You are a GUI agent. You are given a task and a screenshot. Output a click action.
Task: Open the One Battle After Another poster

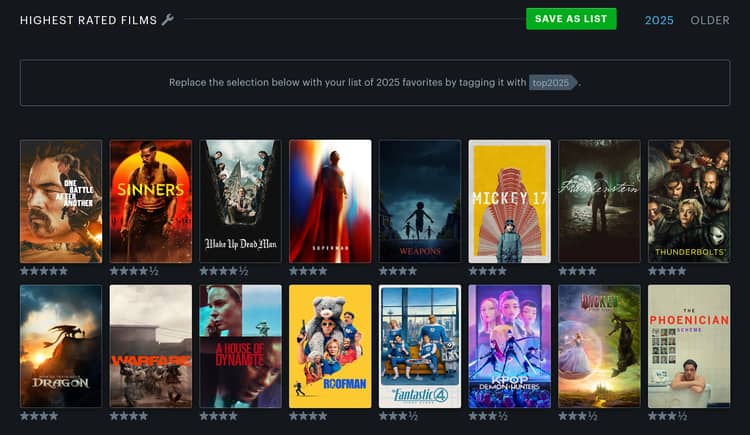coord(61,201)
